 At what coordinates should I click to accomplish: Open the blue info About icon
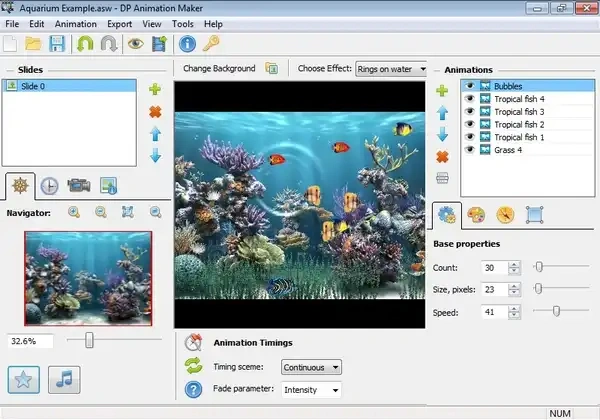(186, 44)
